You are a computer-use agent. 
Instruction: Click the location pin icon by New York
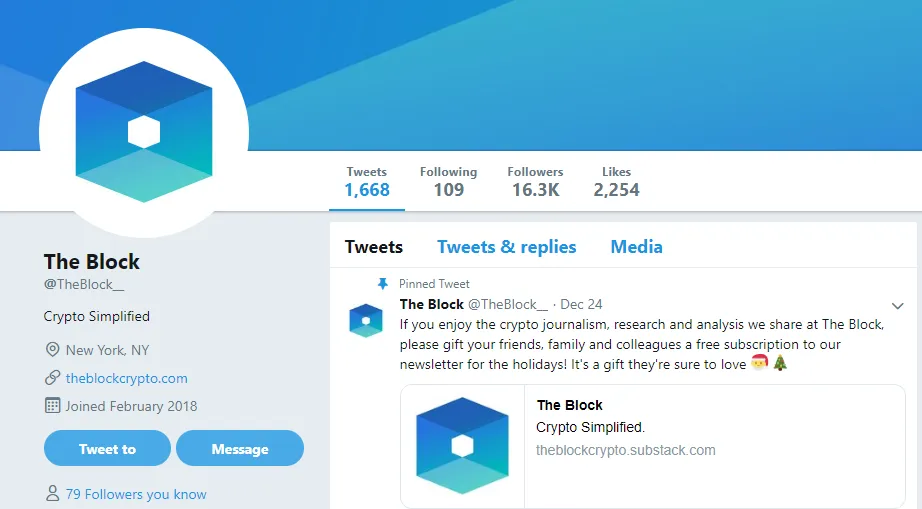52,350
